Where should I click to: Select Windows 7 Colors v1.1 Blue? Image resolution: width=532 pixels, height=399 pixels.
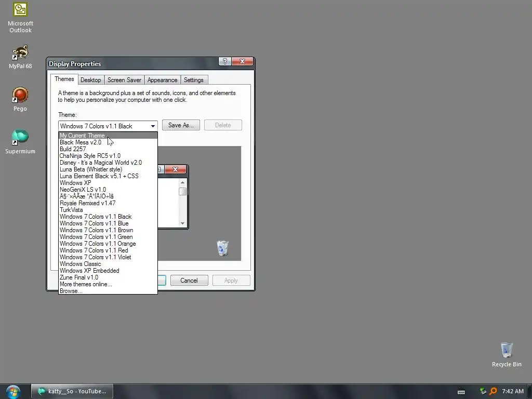(x=108, y=223)
